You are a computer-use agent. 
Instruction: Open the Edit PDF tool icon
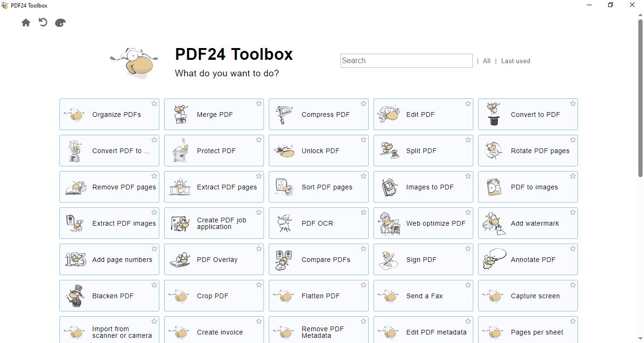click(389, 114)
